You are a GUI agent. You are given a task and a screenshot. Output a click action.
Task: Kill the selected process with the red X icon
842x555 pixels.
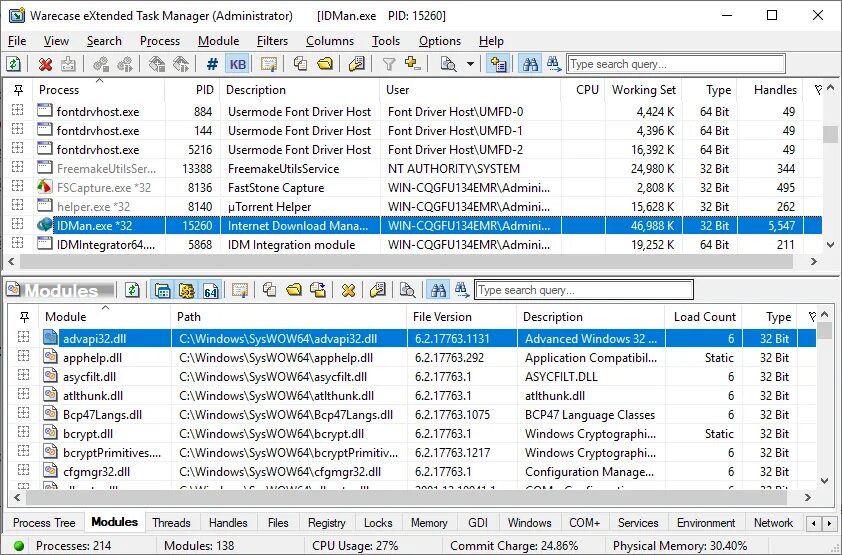tap(46, 64)
